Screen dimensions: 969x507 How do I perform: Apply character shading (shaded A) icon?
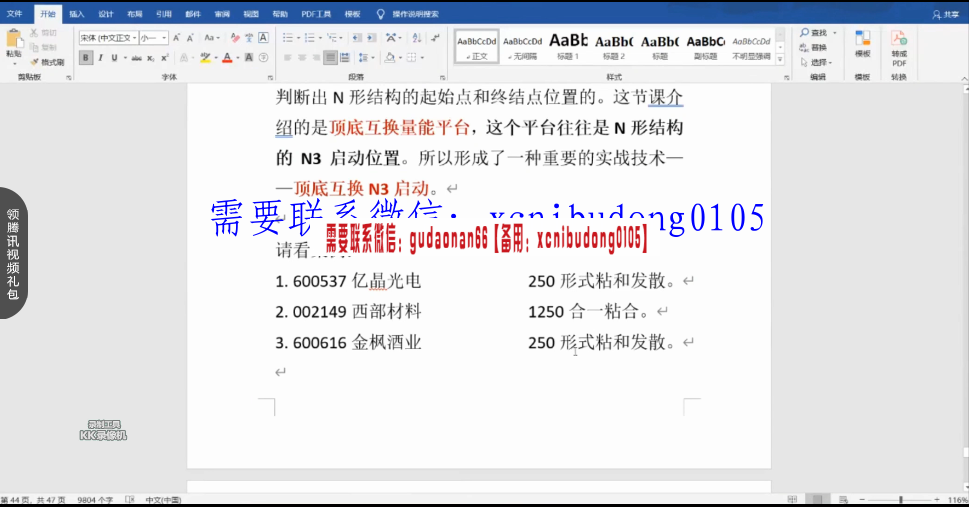click(x=249, y=58)
